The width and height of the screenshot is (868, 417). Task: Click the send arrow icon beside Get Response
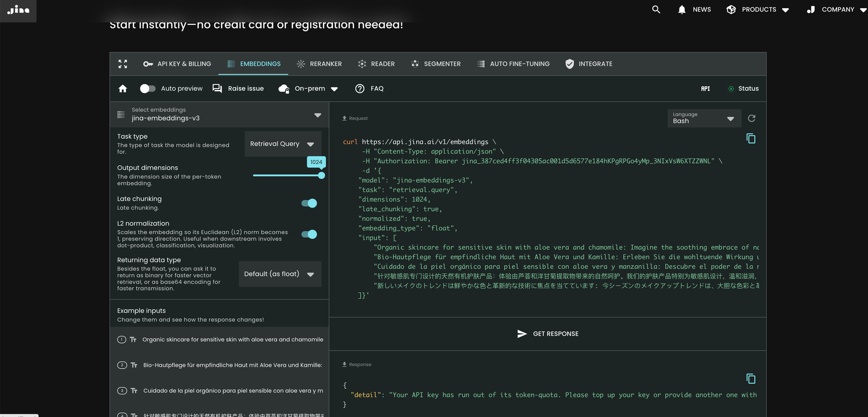[522, 334]
